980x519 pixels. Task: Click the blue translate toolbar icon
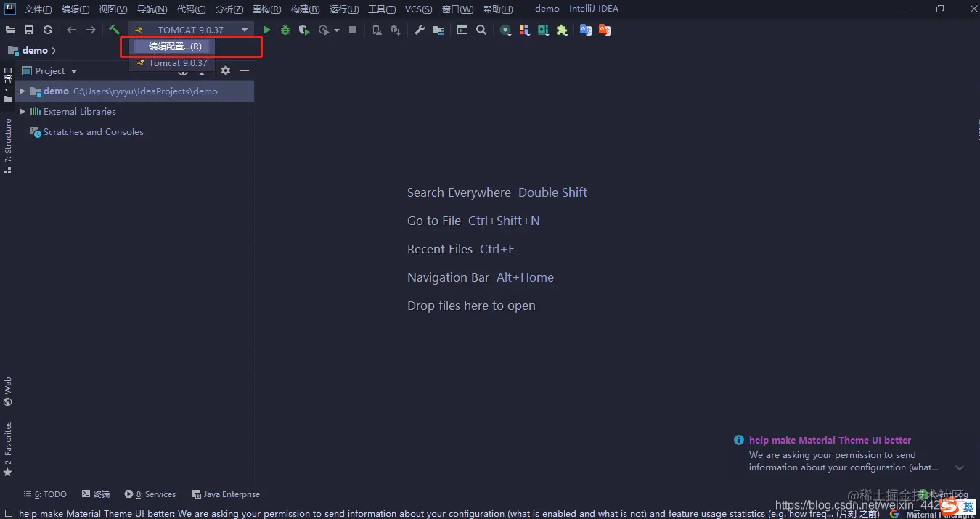tap(586, 30)
